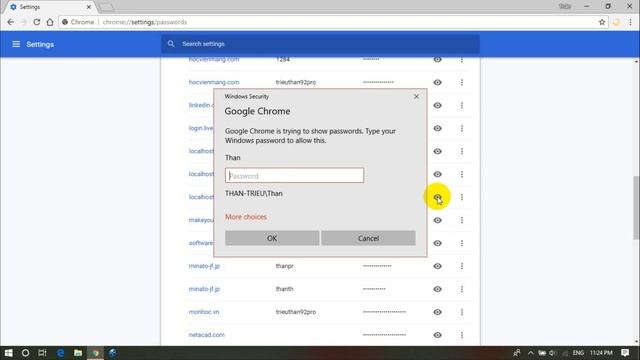The image size is (640, 360).
Task: Open Task View on taskbar
Action: tap(42, 353)
